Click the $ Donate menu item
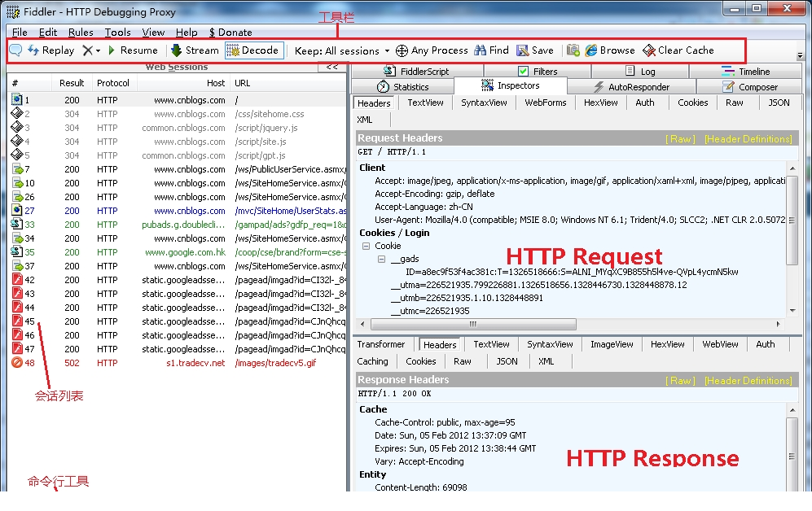The height and width of the screenshot is (511, 812). click(x=230, y=32)
